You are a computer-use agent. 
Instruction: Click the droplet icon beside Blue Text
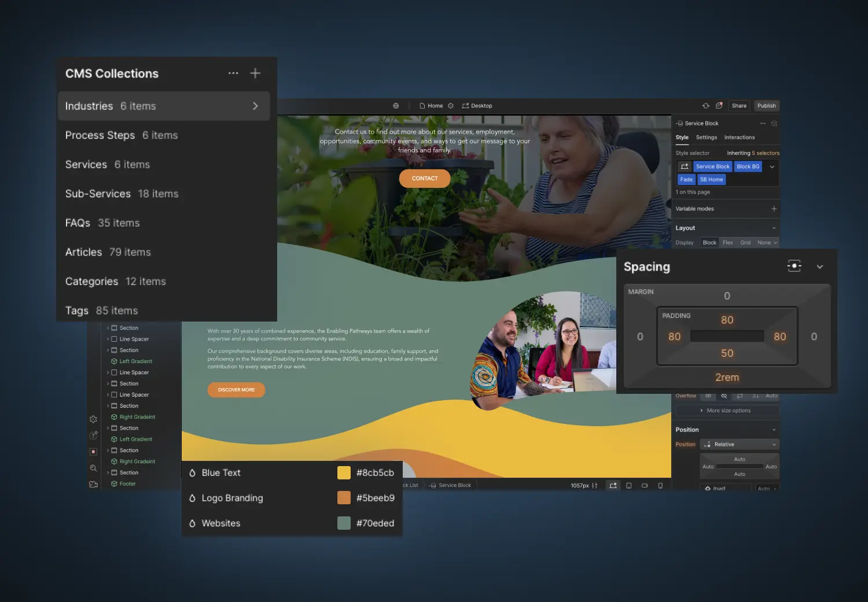[x=192, y=473]
